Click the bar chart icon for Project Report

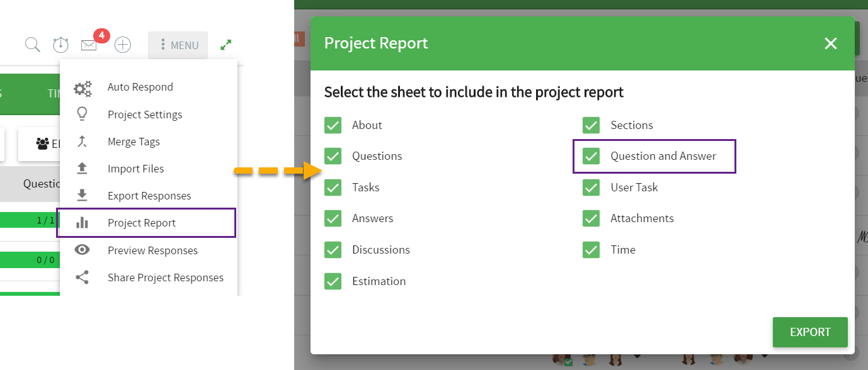coord(82,223)
